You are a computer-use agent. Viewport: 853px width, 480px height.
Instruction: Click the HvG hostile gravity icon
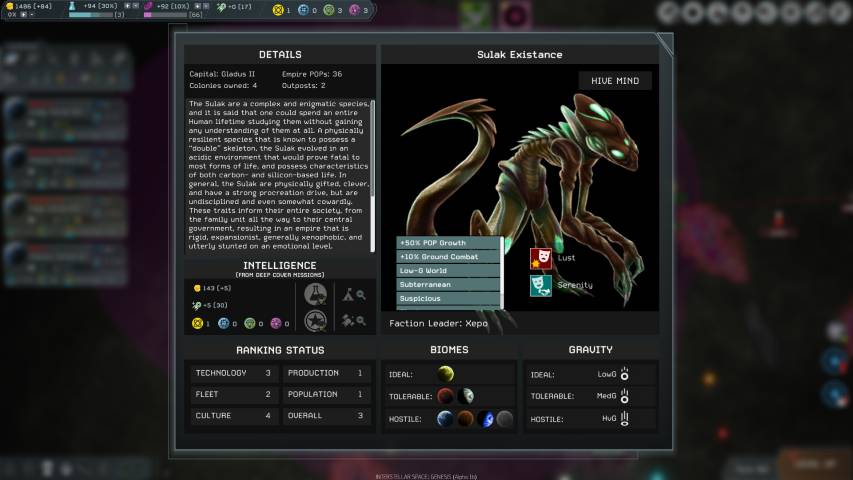[624, 418]
